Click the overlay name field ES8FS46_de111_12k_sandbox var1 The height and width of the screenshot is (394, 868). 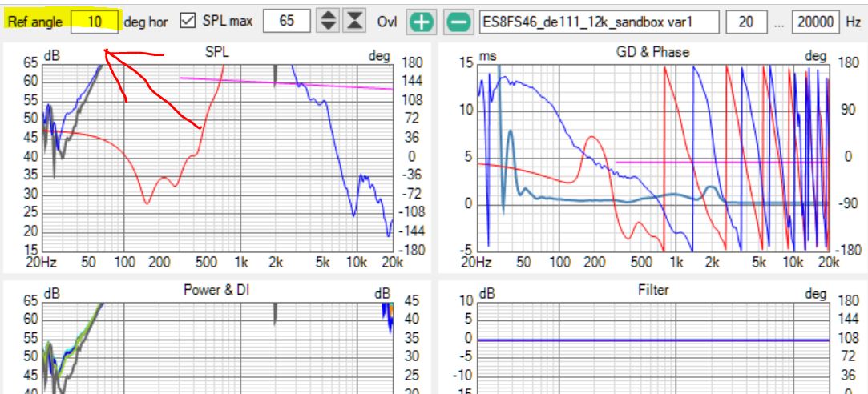click(600, 22)
